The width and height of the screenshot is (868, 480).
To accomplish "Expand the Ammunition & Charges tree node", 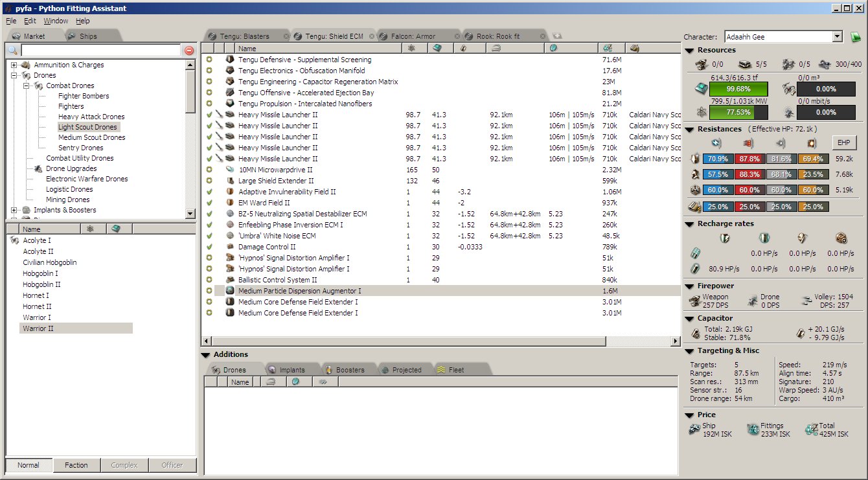I will [14, 65].
